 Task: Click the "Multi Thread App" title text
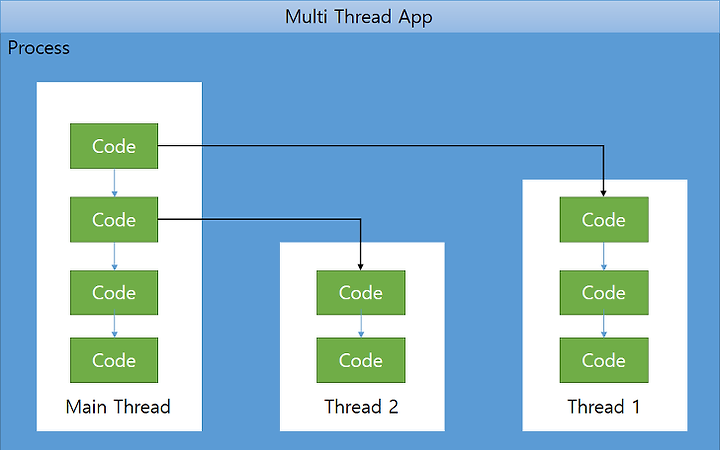click(x=359, y=17)
